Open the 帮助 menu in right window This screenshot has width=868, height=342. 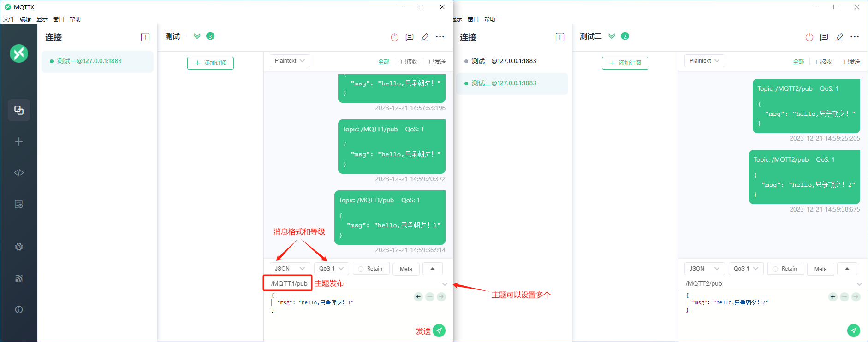tap(490, 19)
